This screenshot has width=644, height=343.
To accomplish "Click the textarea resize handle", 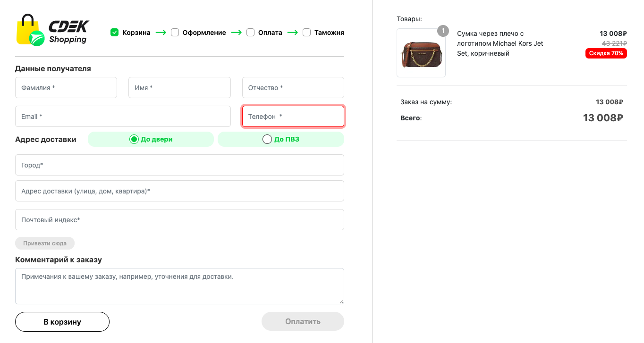I will point(341,301).
